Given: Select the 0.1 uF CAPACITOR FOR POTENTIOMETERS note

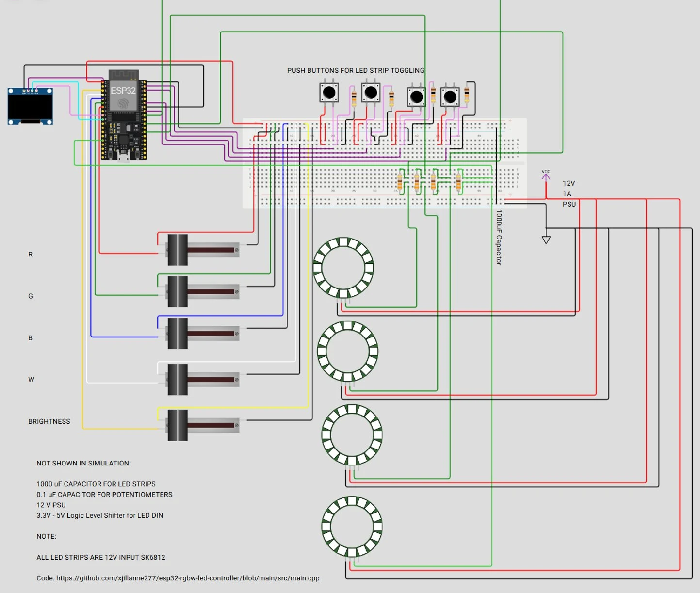Looking at the screenshot, I should (104, 495).
